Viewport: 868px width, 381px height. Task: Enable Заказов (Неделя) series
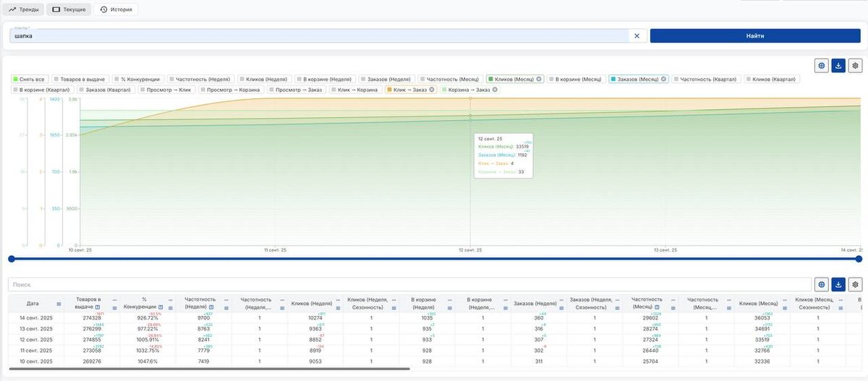coord(386,79)
